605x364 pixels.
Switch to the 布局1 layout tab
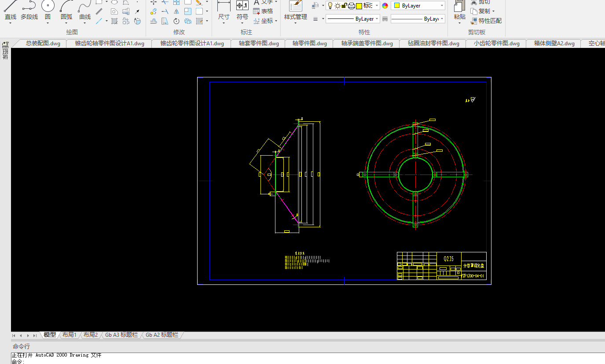(70, 335)
